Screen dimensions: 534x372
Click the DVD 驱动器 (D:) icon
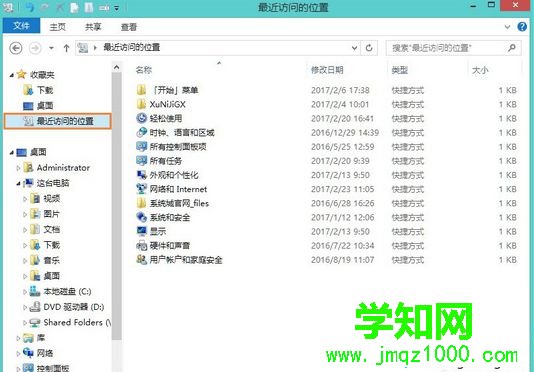(35, 307)
